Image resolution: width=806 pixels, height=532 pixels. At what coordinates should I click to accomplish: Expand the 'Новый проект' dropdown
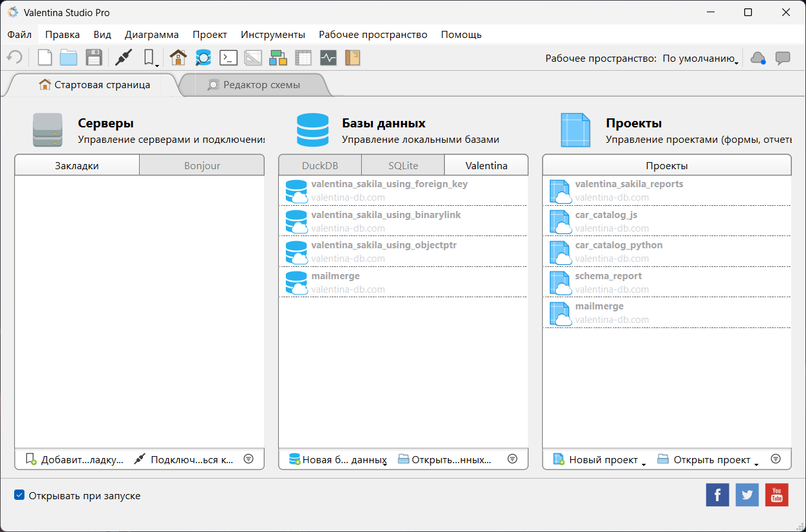coord(643,462)
